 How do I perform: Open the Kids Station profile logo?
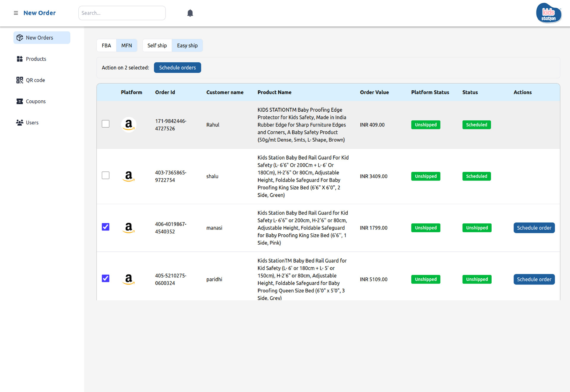click(x=549, y=13)
